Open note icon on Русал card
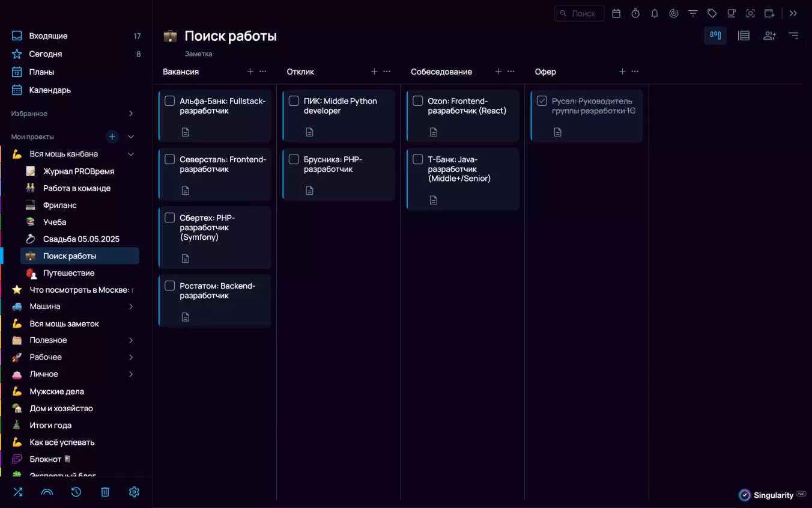 click(558, 132)
